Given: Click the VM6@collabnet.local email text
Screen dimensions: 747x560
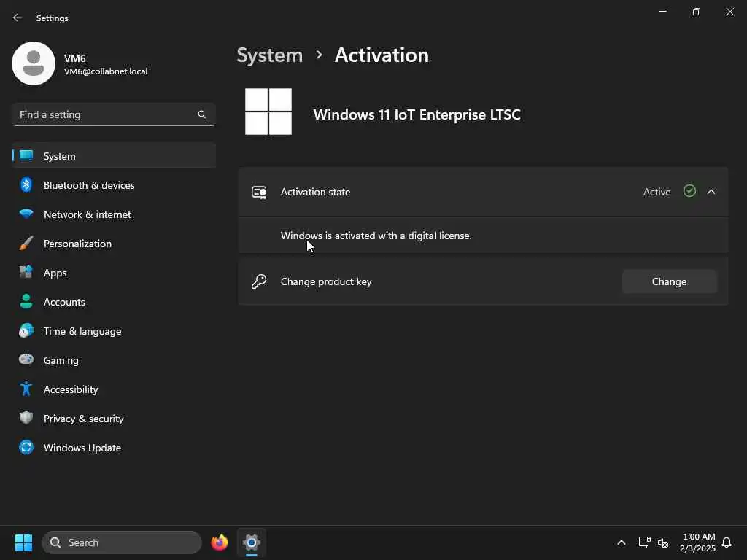Looking at the screenshot, I should [106, 71].
